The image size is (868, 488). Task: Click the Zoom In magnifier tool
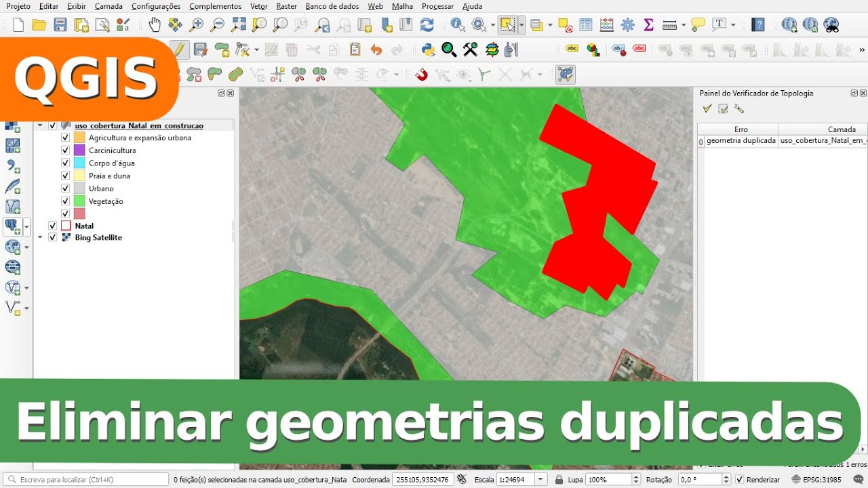[x=197, y=25]
